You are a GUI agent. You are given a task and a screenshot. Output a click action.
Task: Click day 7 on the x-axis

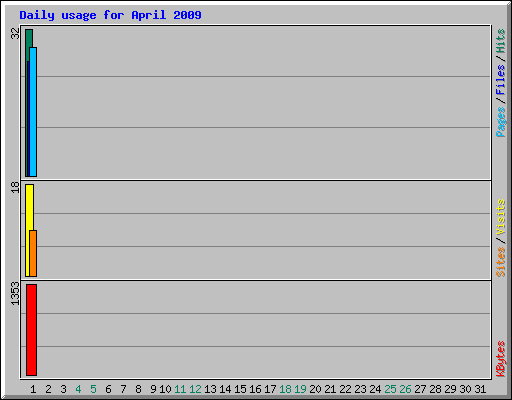[123, 389]
